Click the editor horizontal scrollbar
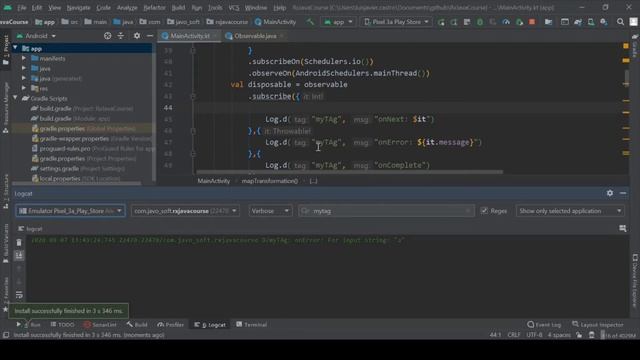Viewport: 640px width, 360px height. [350, 172]
